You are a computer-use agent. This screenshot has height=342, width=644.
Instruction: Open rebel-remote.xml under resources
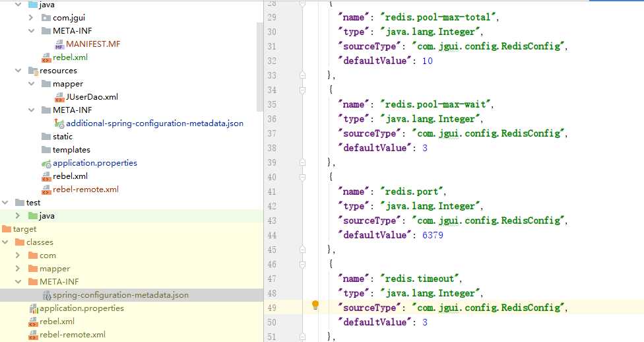pos(85,189)
